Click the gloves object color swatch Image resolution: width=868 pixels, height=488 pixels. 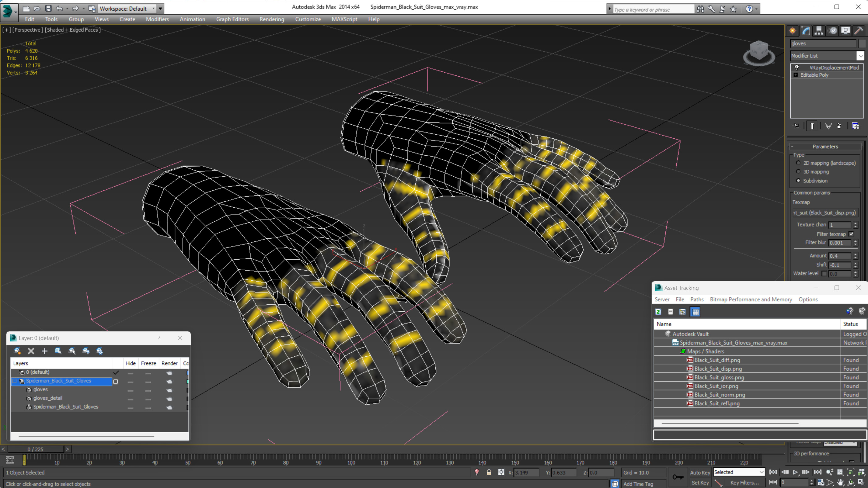point(862,43)
